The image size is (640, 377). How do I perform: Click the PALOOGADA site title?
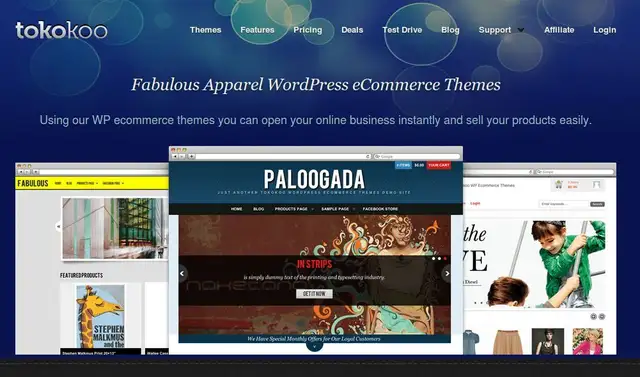point(314,180)
